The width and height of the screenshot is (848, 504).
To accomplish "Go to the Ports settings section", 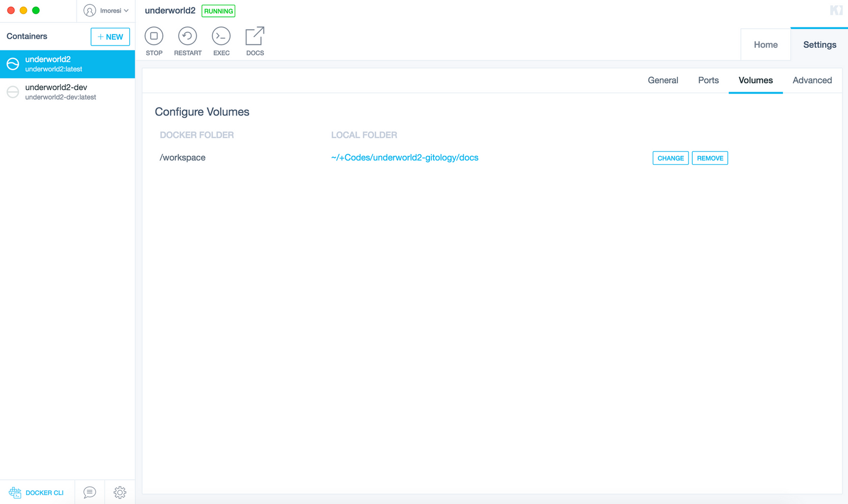I will pos(708,80).
